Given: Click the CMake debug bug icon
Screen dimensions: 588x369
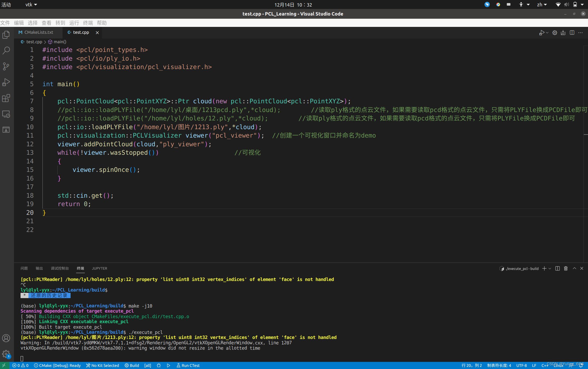Looking at the screenshot, I should [159, 365].
